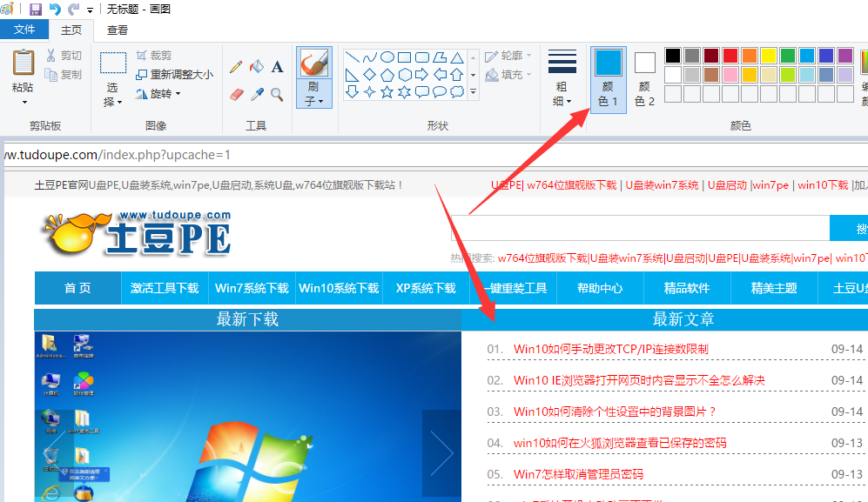
Task: Click the 粘贴 clipboard icon
Action: coord(24,62)
